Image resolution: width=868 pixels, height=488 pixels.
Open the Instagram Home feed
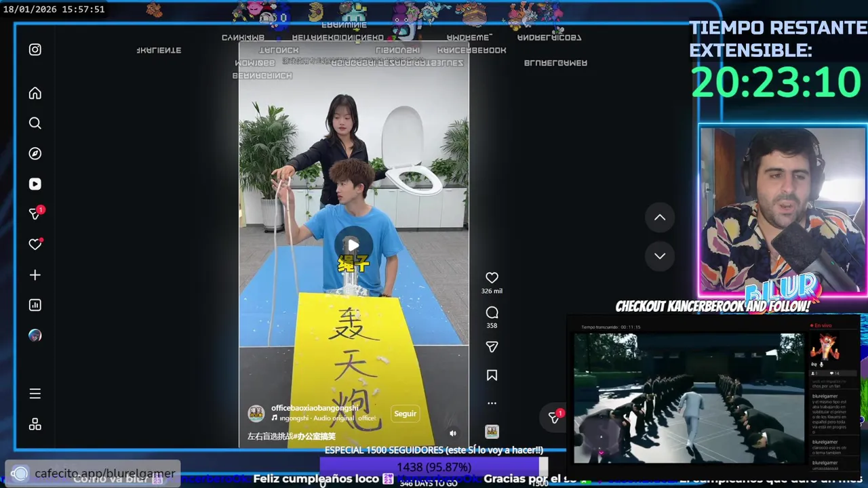(35, 94)
